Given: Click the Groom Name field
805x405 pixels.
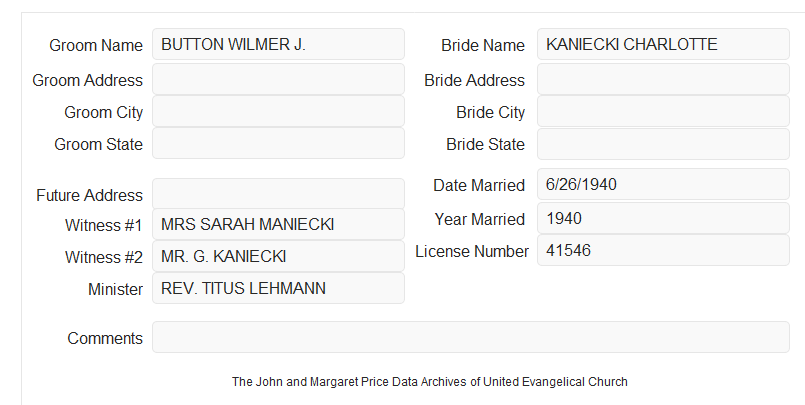Looking at the screenshot, I should click(x=278, y=44).
